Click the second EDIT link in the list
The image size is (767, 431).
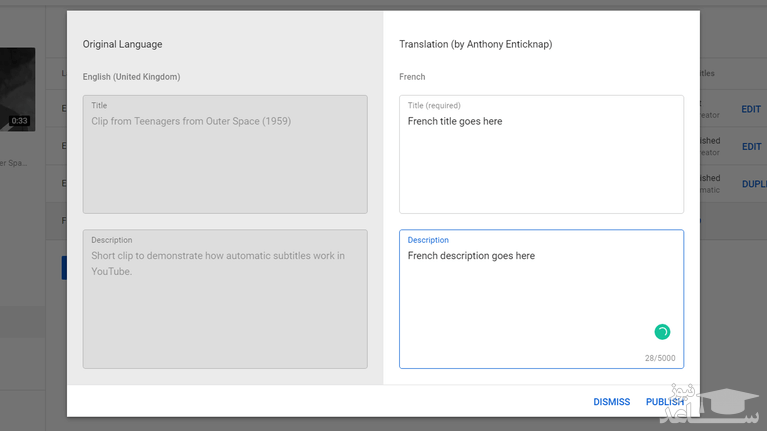[x=751, y=147]
